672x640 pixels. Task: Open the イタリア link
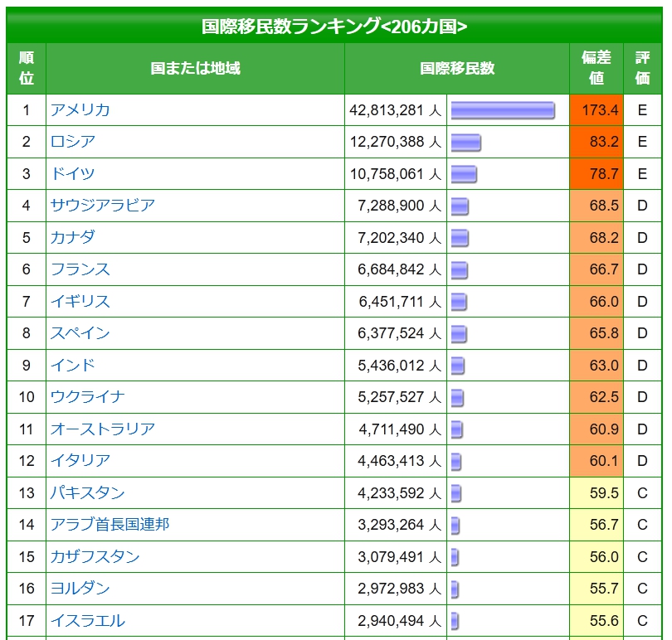coord(80,461)
